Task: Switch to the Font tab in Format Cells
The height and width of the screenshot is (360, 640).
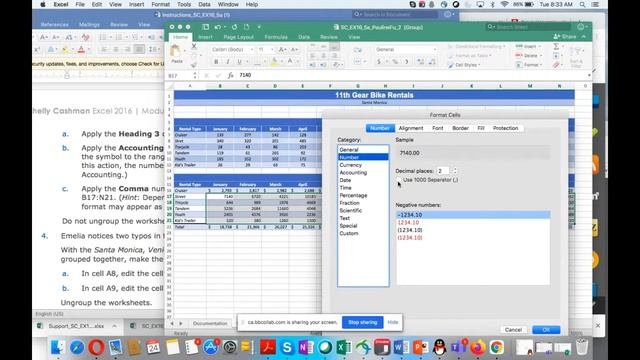Action: (x=438, y=128)
